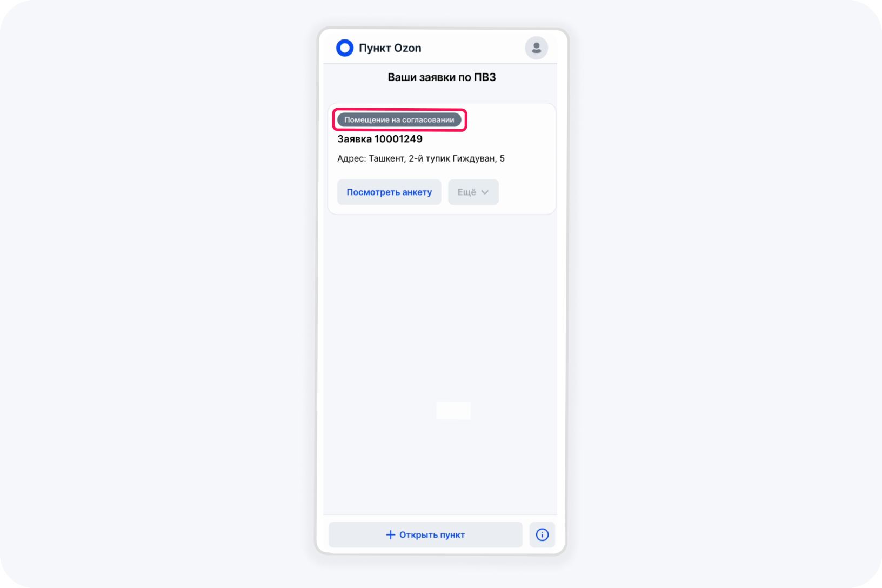Click the blue Ozon circle logo

(x=345, y=48)
